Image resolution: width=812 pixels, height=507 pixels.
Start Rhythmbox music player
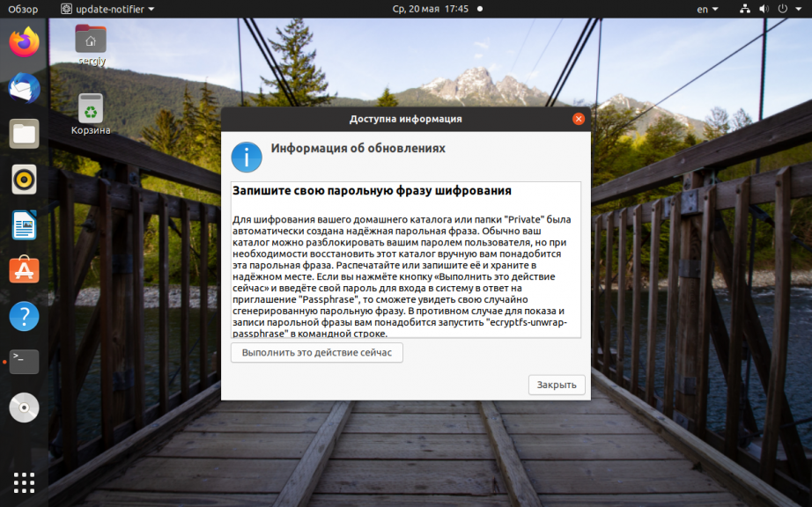point(24,180)
